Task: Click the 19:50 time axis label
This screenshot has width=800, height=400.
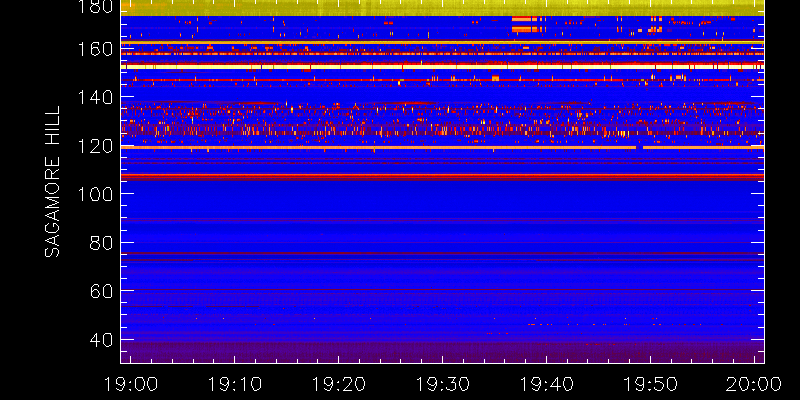Action: (651, 384)
